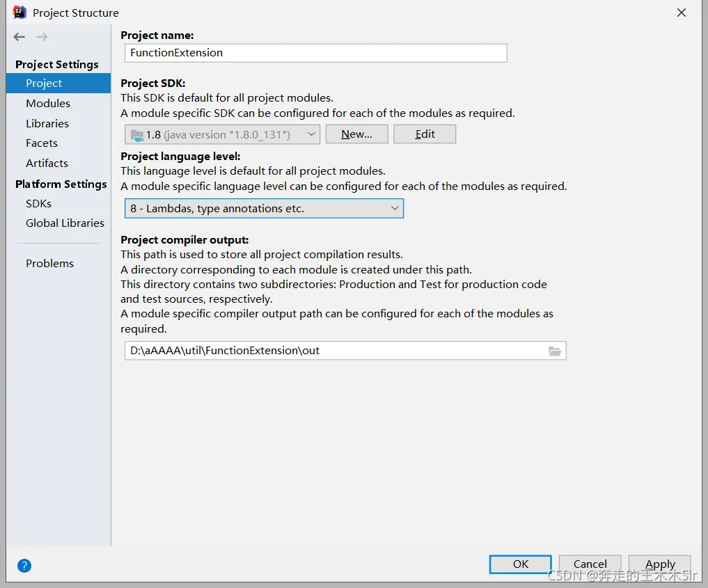
Task: Click the Apply button
Action: click(660, 564)
